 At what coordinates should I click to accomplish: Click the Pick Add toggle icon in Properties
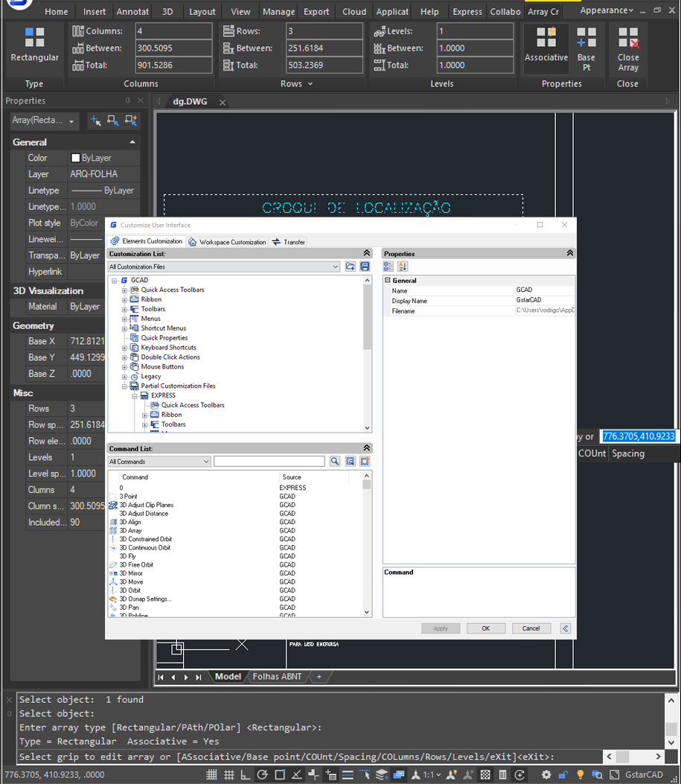95,120
